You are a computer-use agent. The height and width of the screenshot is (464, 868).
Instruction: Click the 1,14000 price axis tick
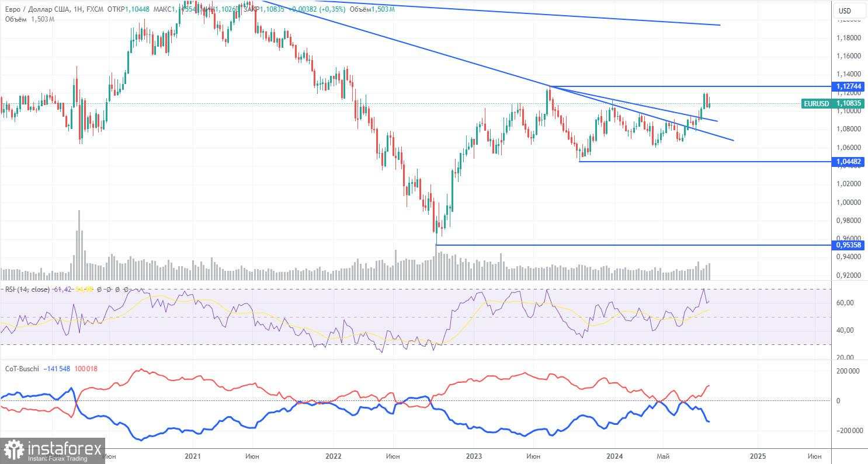[849, 74]
